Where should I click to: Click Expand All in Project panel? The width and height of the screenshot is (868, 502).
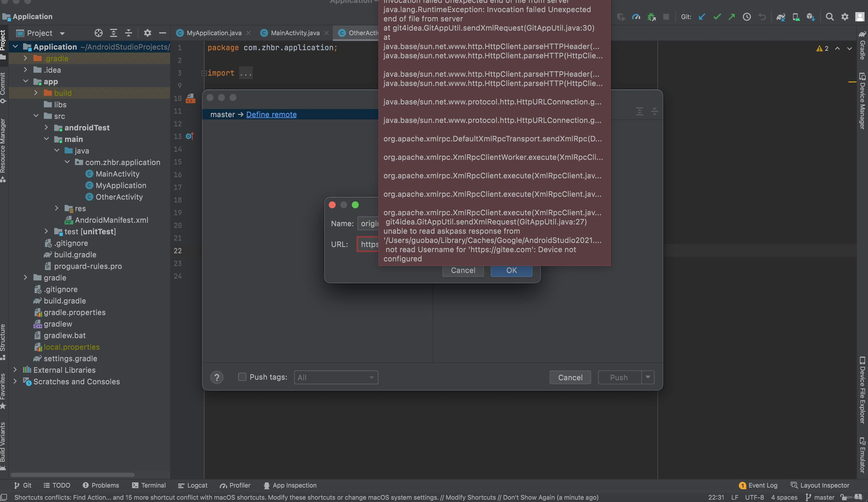pos(113,33)
